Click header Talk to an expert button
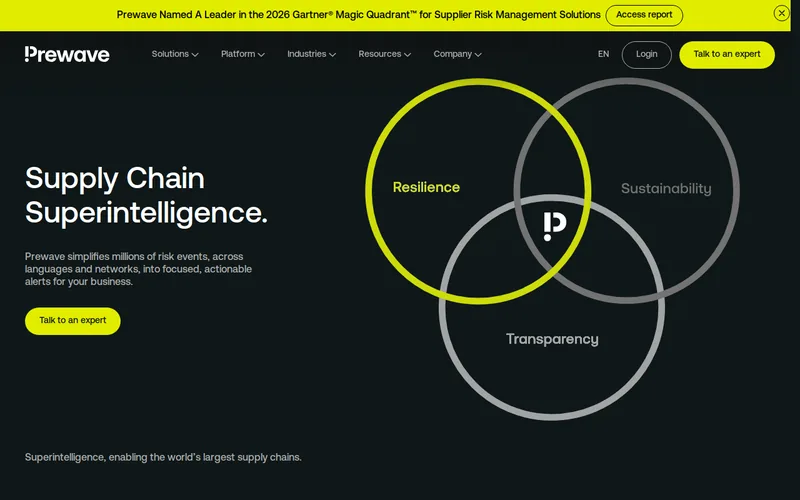 727,55
